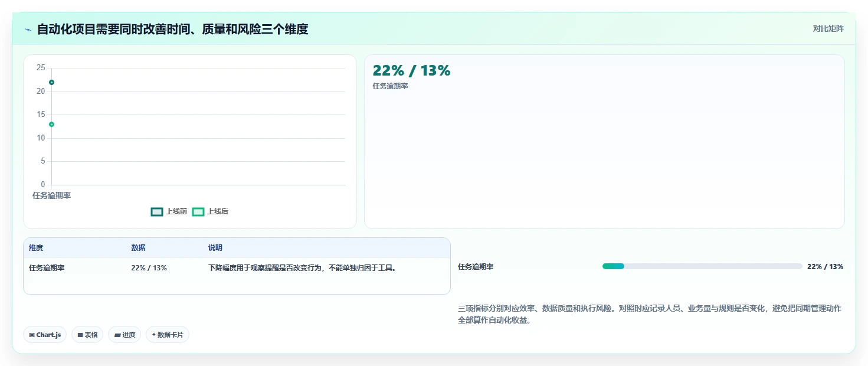Click the 25 y-axis tick label
Screen dimensions: 868x366
click(41, 68)
